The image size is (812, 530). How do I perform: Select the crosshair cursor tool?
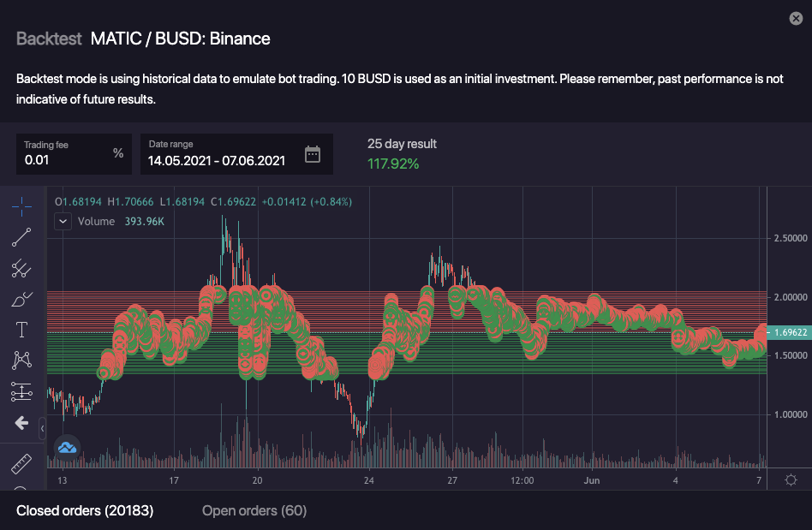21,205
